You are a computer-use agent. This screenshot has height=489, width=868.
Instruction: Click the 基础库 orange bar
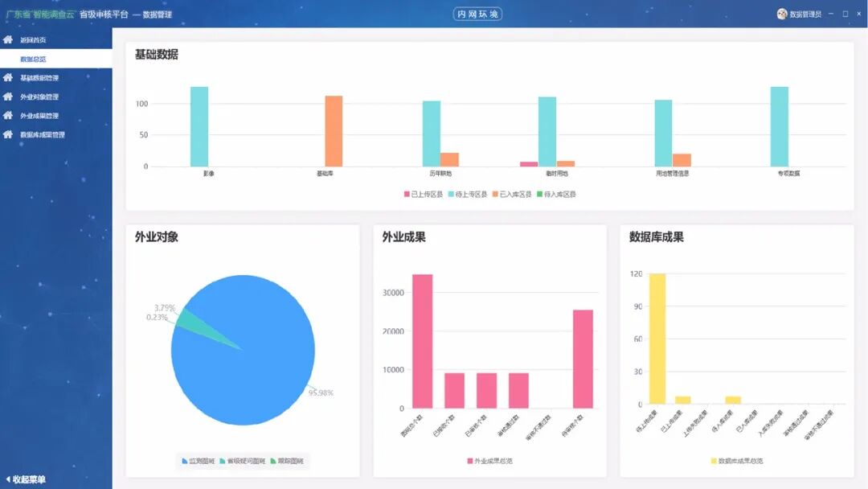pyautogui.click(x=334, y=131)
